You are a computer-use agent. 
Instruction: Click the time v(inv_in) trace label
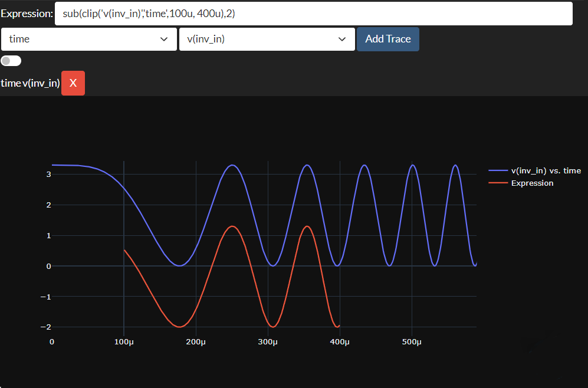(x=30, y=83)
